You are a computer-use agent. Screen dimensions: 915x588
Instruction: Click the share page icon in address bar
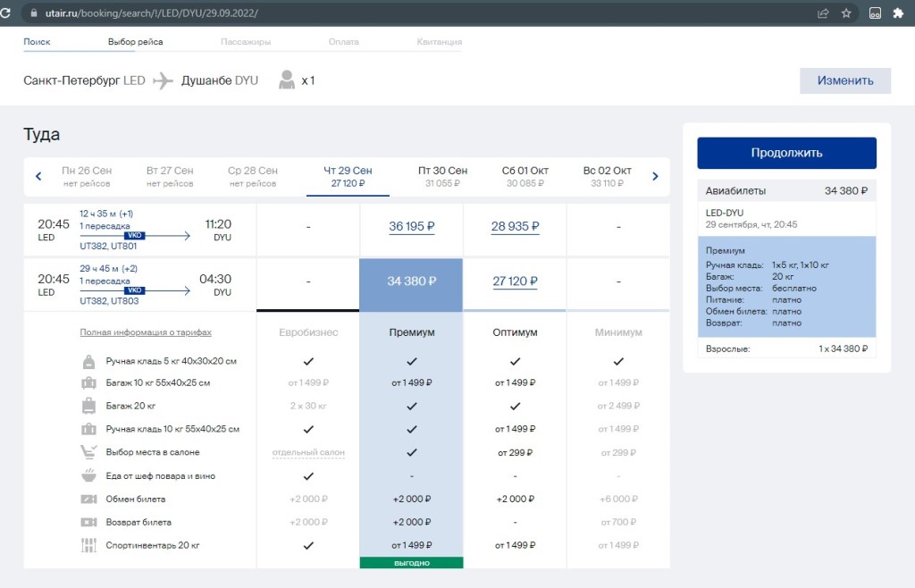pos(822,13)
